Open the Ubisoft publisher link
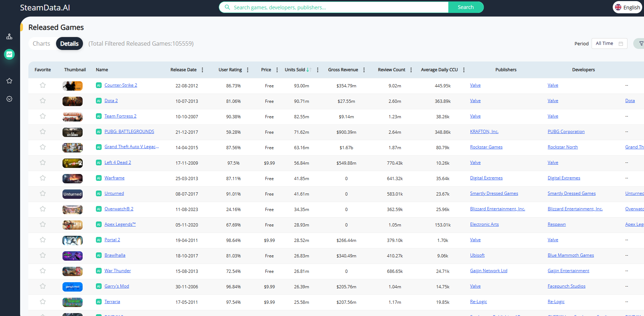Screen dimensions: 644x316 (x=477, y=255)
